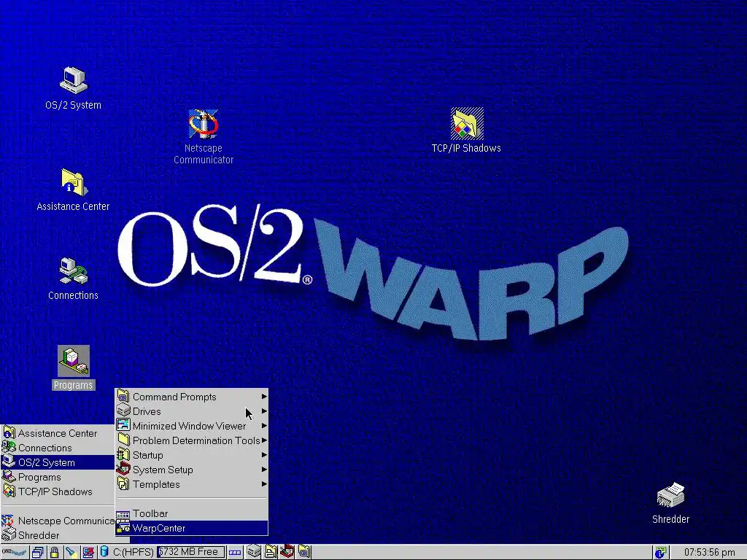The height and width of the screenshot is (560, 747).
Task: Choose TCP/IP Shadows in the WarpCenter menu
Action: coord(58,491)
